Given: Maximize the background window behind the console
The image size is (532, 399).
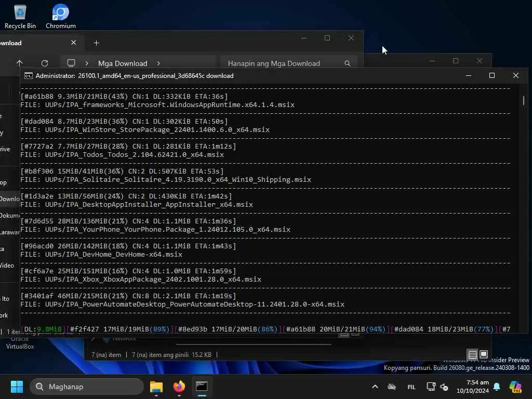Looking at the screenshot, I should click(x=456, y=61).
